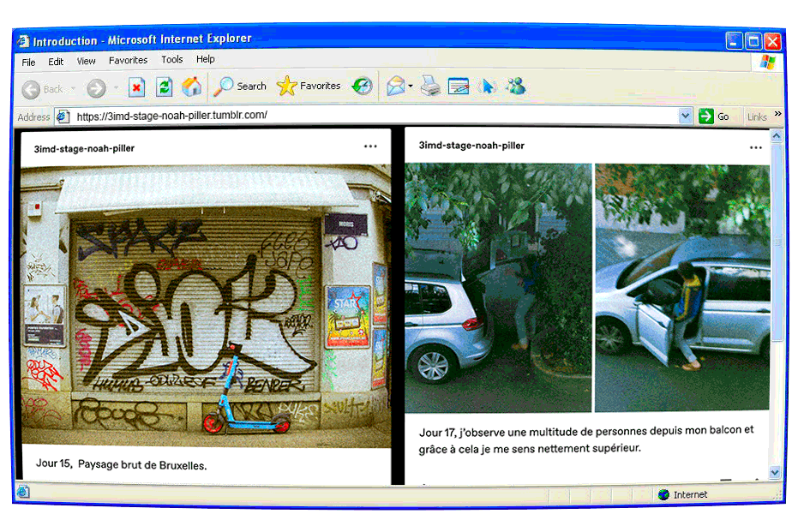Click the Stop loading icon
This screenshot has height=532, width=798.
point(137,87)
